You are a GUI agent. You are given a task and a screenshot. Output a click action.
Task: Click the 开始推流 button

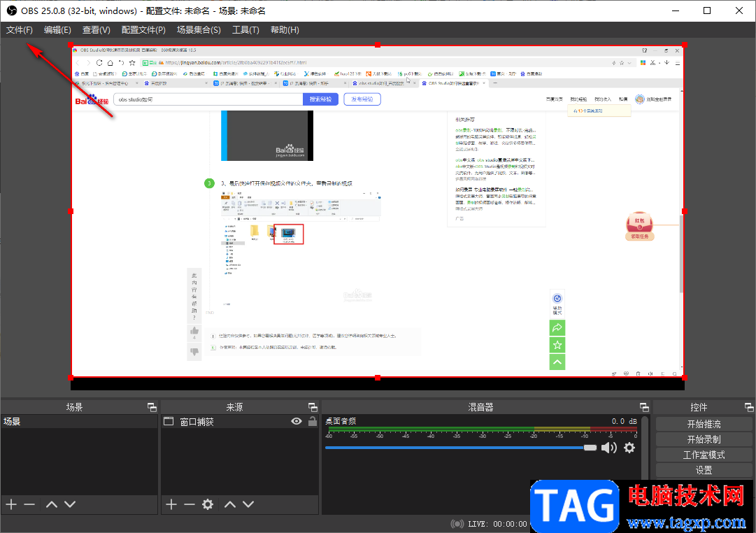704,424
